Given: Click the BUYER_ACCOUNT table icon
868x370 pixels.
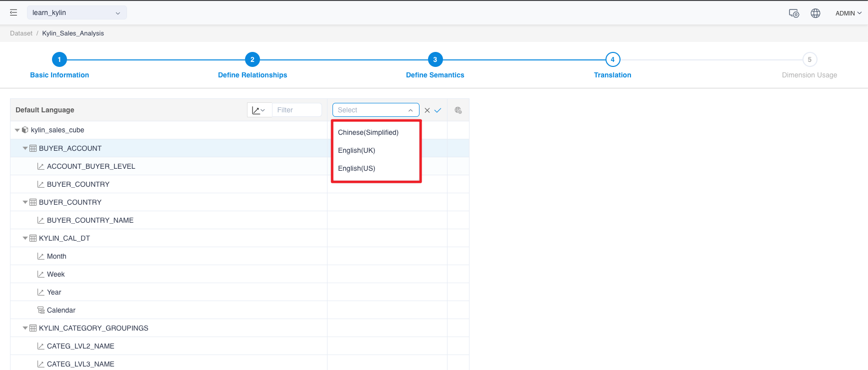Looking at the screenshot, I should click(33, 148).
